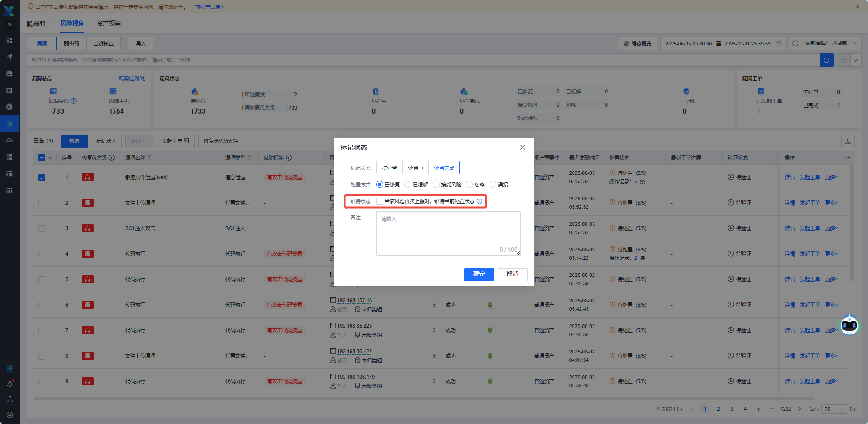Click into the 备注 remarks text area
The height and width of the screenshot is (424, 868).
coord(448,233)
